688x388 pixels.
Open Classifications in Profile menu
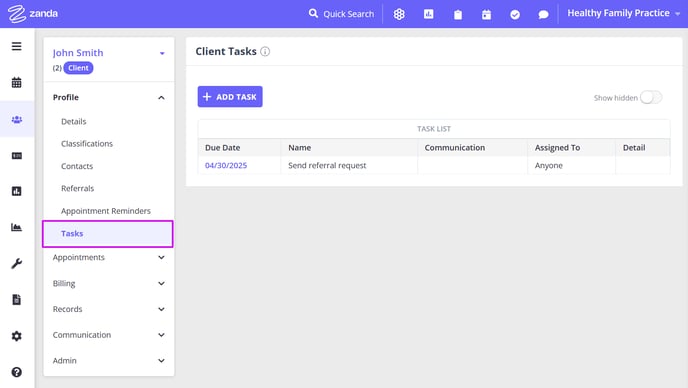(x=87, y=144)
